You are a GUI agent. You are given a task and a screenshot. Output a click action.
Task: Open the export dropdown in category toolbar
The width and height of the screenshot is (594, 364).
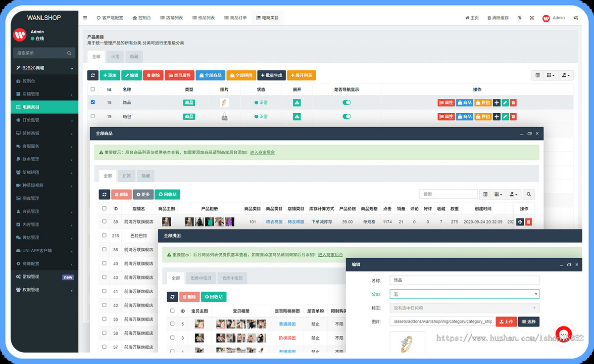(x=565, y=75)
